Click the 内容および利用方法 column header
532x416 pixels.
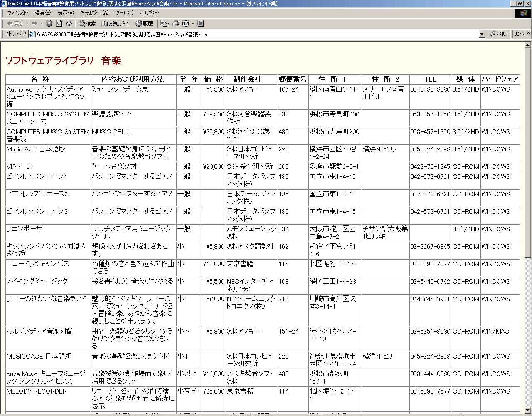tap(133, 79)
